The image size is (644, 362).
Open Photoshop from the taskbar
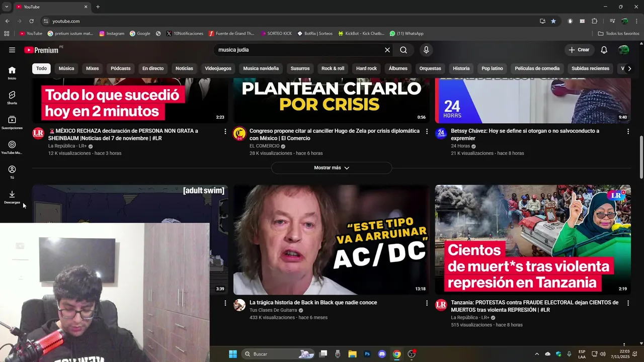coord(367,354)
